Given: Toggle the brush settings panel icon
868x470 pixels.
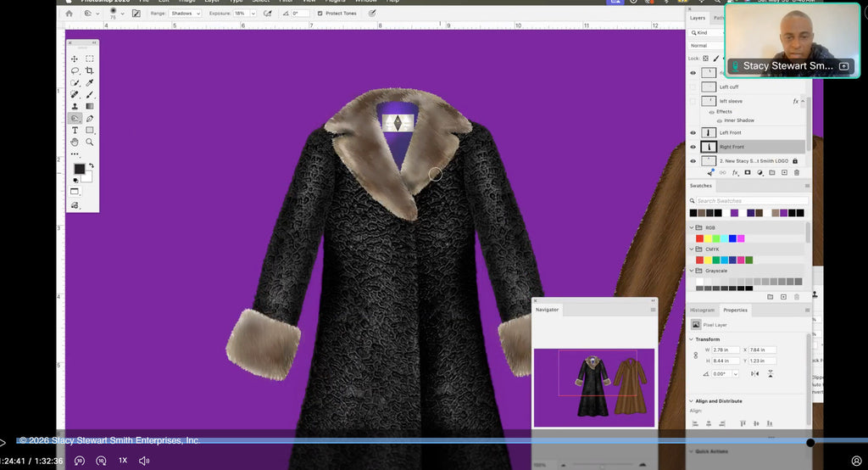Looking at the screenshot, I should [136, 14].
